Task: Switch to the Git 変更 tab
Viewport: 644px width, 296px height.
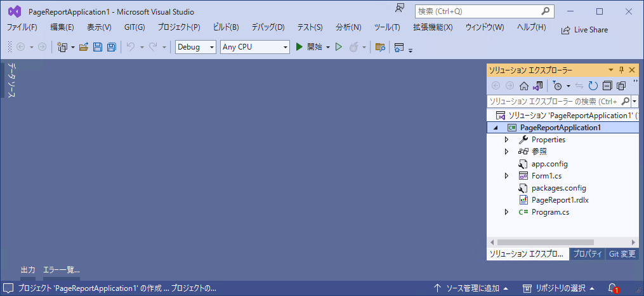Action: [x=622, y=254]
